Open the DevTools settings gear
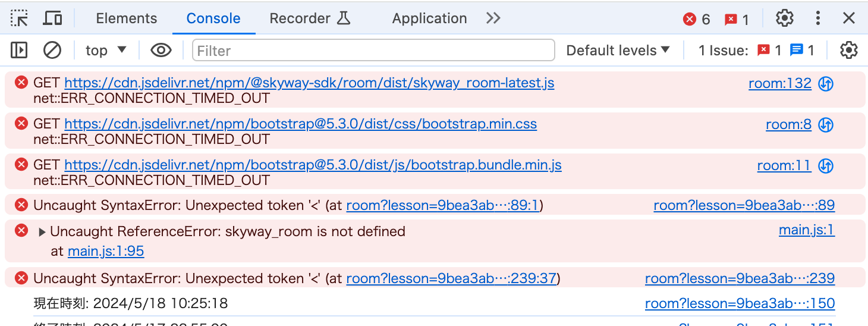Image resolution: width=868 pixels, height=326 pixels. coord(785,18)
